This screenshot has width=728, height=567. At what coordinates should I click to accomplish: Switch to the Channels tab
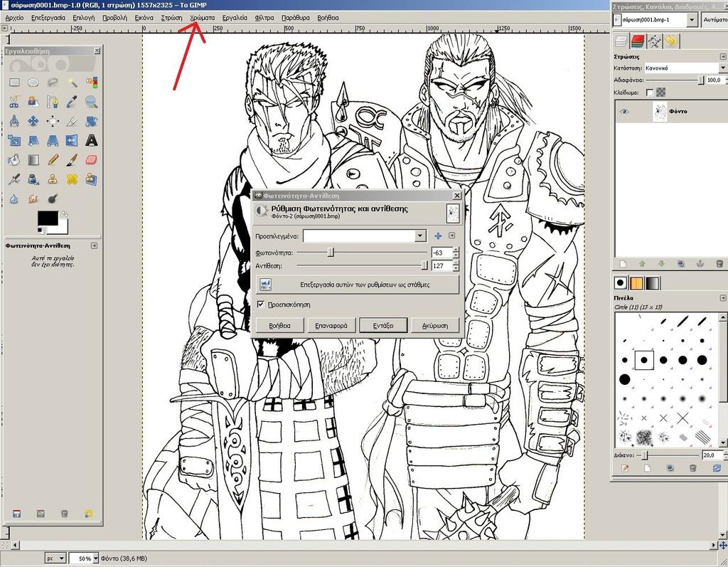tap(638, 41)
